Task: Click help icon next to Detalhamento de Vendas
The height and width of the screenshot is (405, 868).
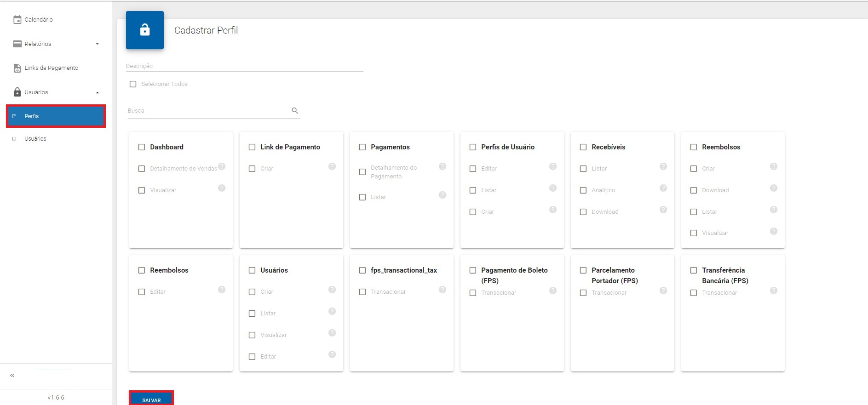Action: pyautogui.click(x=222, y=166)
